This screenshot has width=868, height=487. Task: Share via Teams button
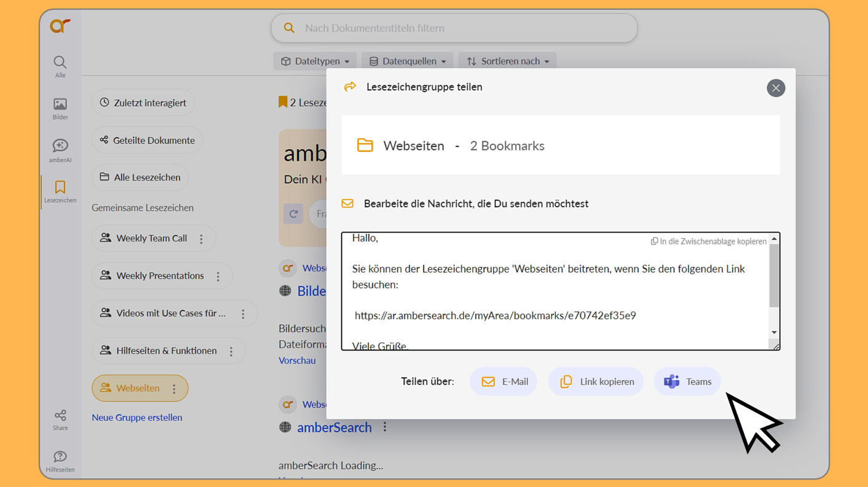687,381
